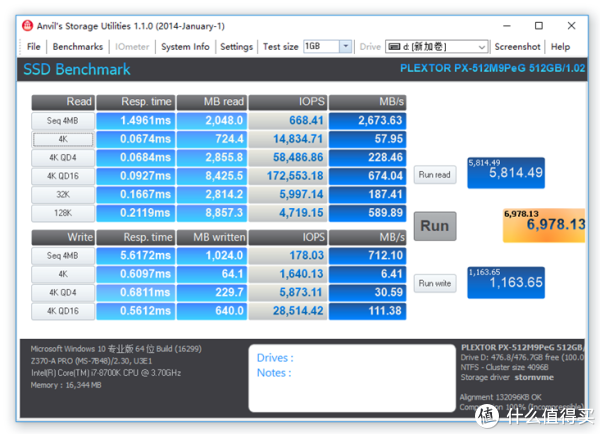600x434 pixels.
Task: Click the read 4K QD16 test button
Action: coord(63,176)
